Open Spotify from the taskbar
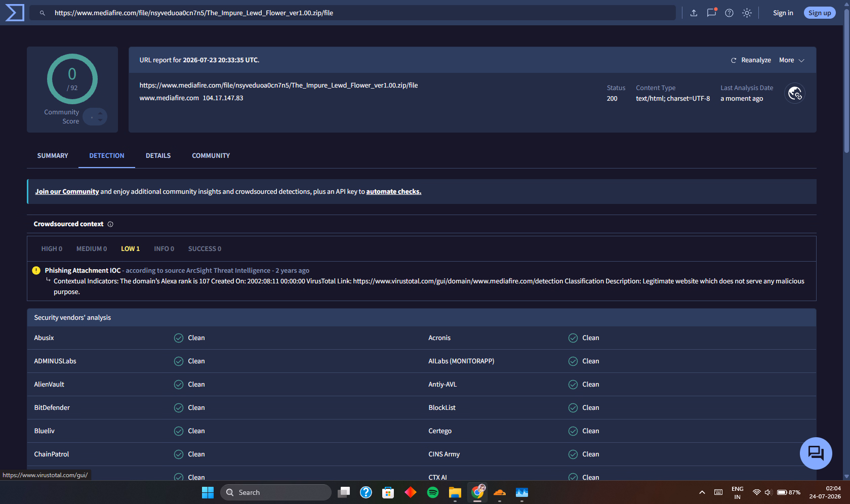The height and width of the screenshot is (504, 850). click(x=433, y=492)
